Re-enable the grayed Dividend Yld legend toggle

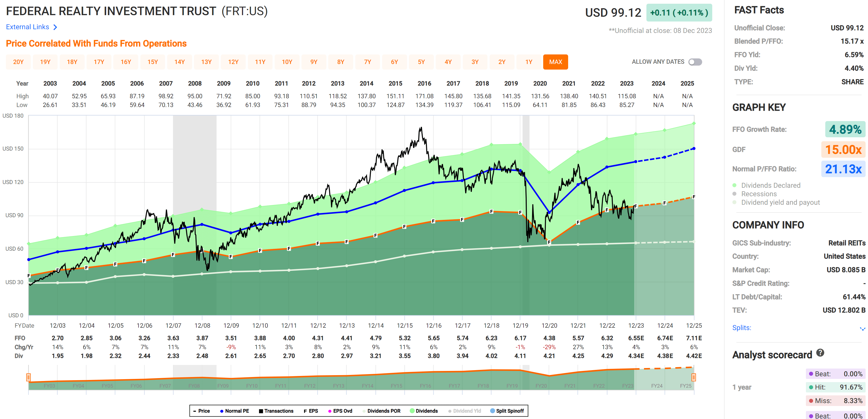tap(450, 411)
